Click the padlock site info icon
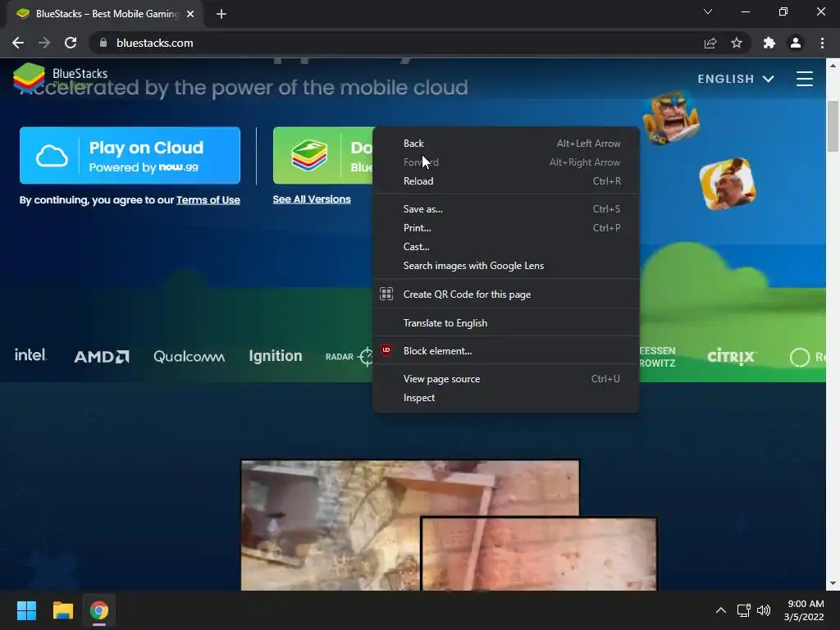The image size is (840, 630). pos(103,43)
